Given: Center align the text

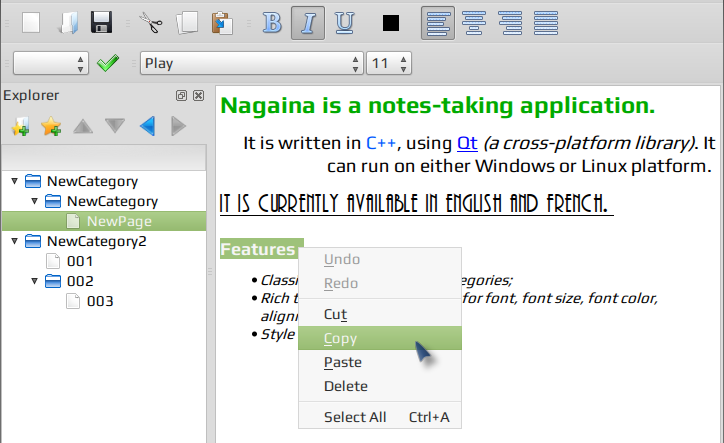Looking at the screenshot, I should tap(474, 23).
